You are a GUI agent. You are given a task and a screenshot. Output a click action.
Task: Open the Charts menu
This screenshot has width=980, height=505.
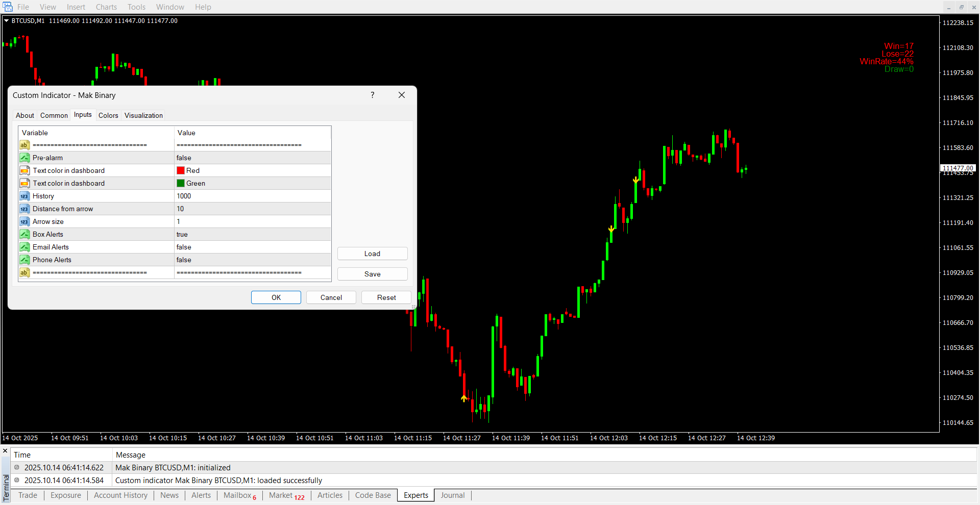click(106, 7)
